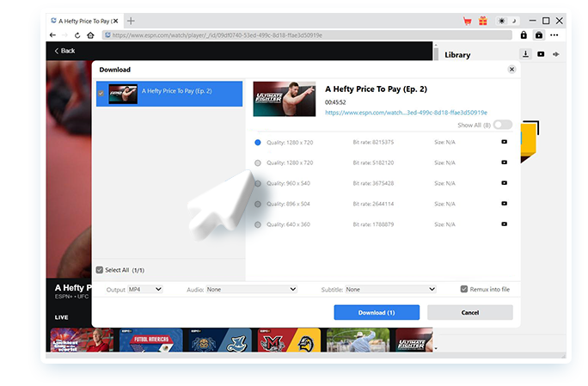Click the Futbol Americas thumbnail on ESPN page

pyautogui.click(x=150, y=340)
